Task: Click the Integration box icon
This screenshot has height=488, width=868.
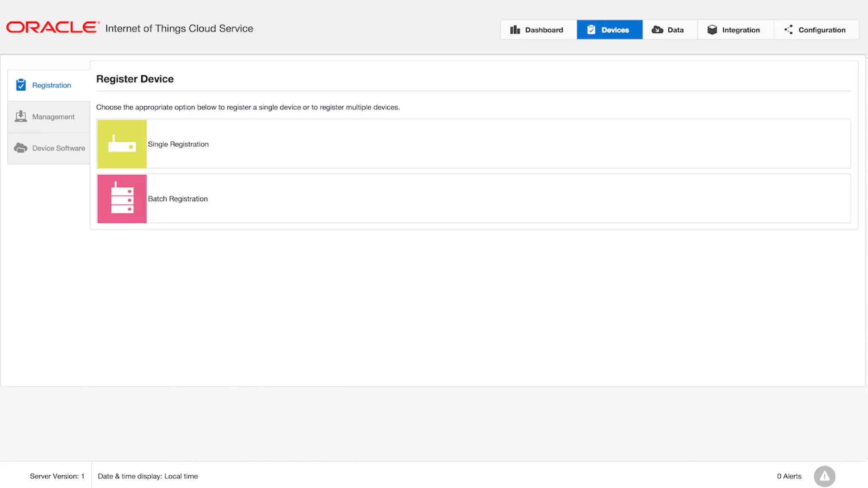Action: click(712, 30)
